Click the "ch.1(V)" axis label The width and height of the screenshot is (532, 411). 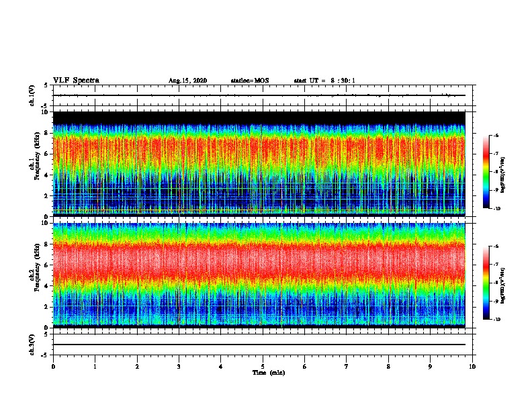pyautogui.click(x=32, y=95)
